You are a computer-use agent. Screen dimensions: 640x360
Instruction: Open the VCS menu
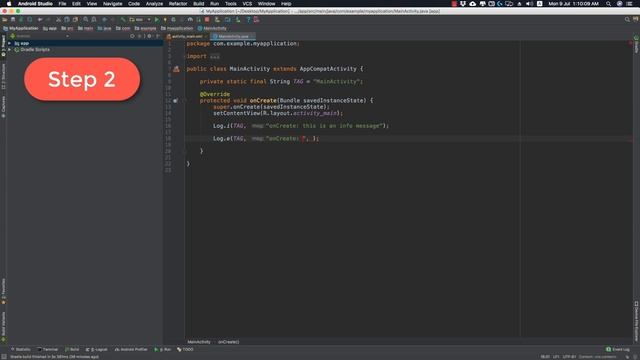(247, 4)
